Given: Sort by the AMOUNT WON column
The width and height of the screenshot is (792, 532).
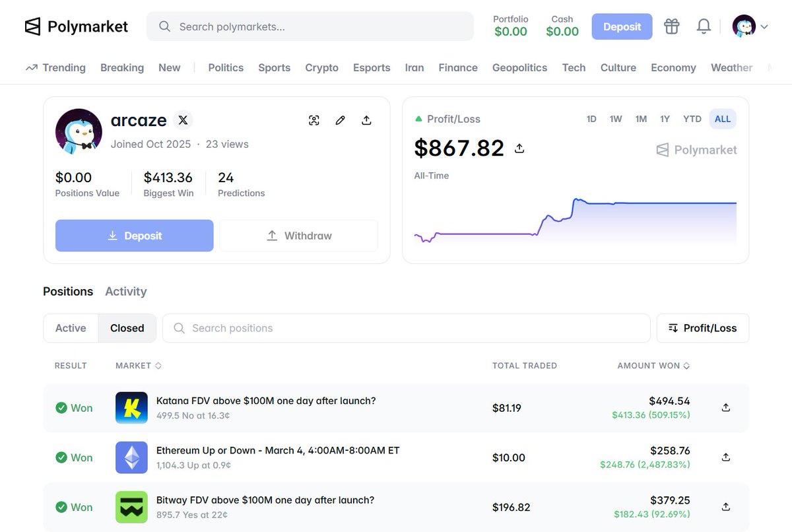Looking at the screenshot, I should (x=653, y=365).
